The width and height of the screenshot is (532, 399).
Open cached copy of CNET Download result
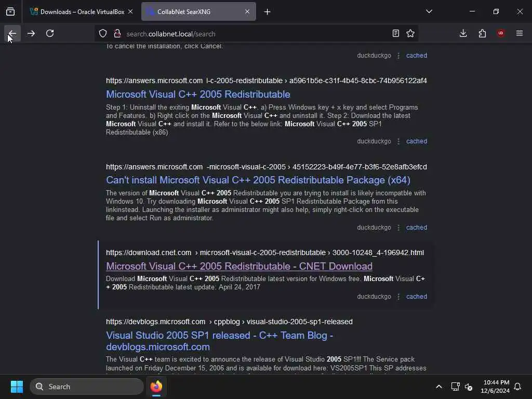click(417, 297)
